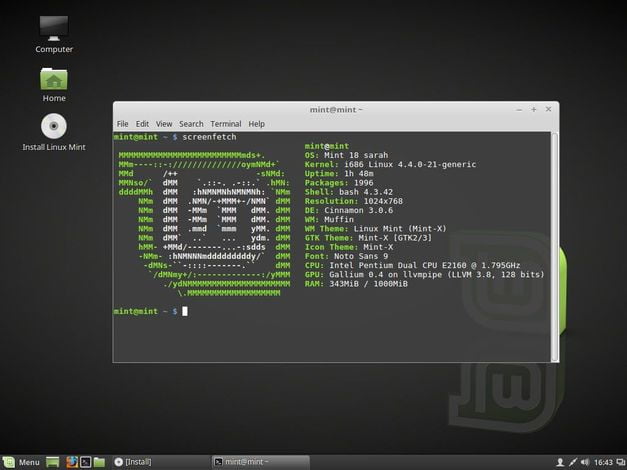Click the 'Resolution: 1024x768' line
Image resolution: width=627 pixels, height=470 pixels.
(x=354, y=201)
